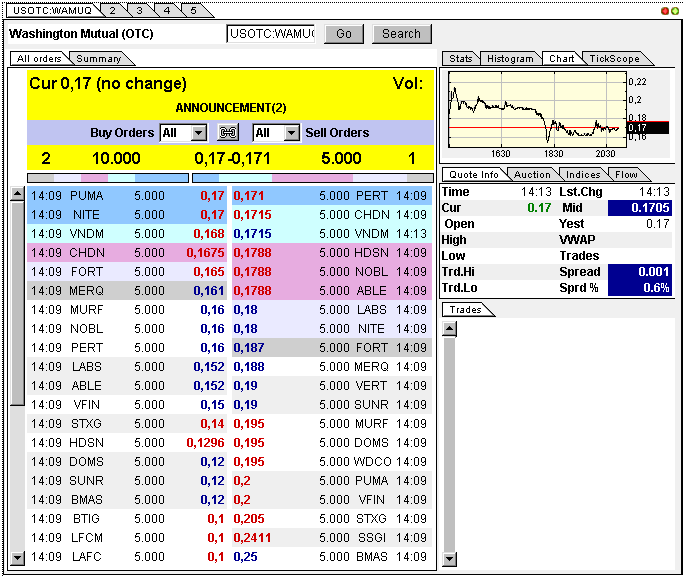This screenshot has height=577, width=683.
Task: Switch to workspace tab 2
Action: pos(113,10)
